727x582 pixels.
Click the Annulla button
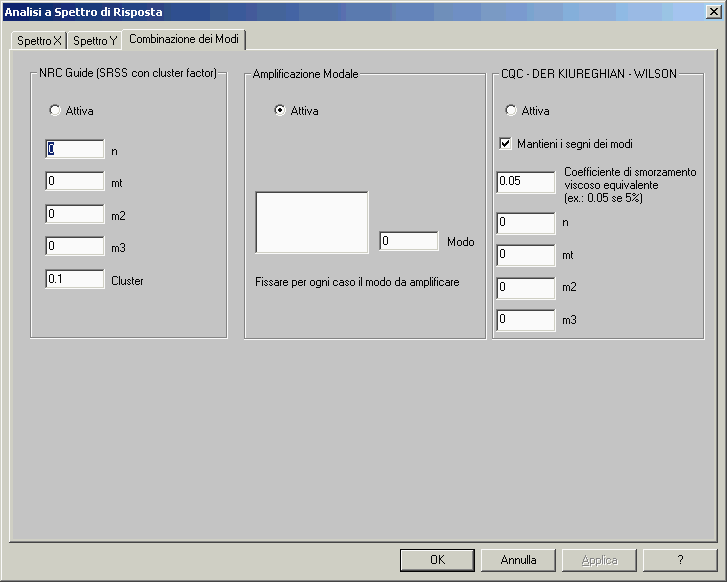point(518,560)
